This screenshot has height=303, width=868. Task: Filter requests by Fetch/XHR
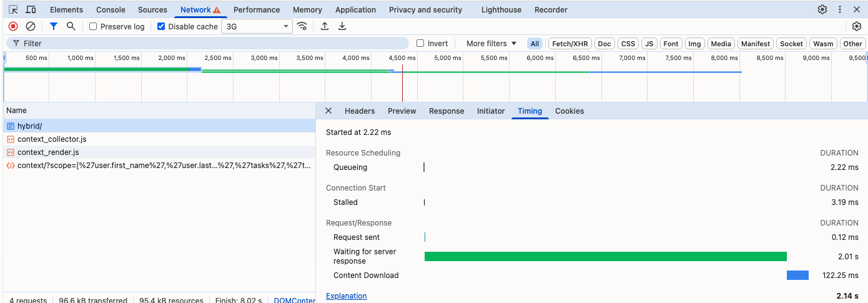[570, 44]
